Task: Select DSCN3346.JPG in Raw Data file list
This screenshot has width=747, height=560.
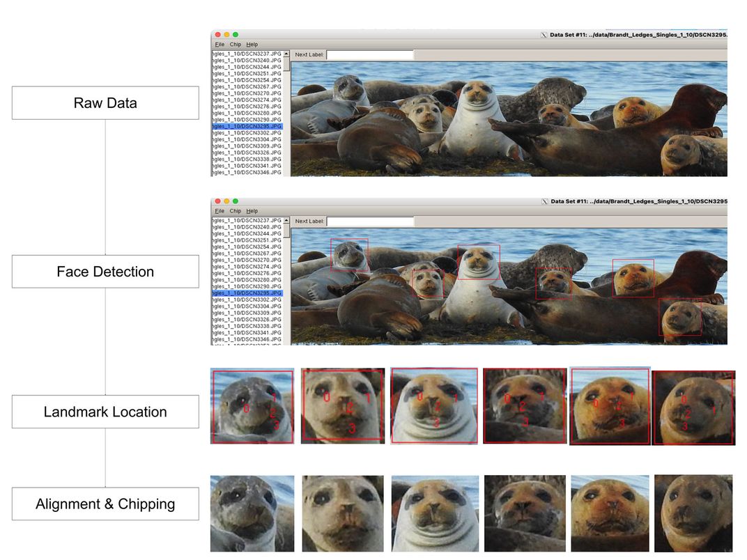Action: coord(247,172)
